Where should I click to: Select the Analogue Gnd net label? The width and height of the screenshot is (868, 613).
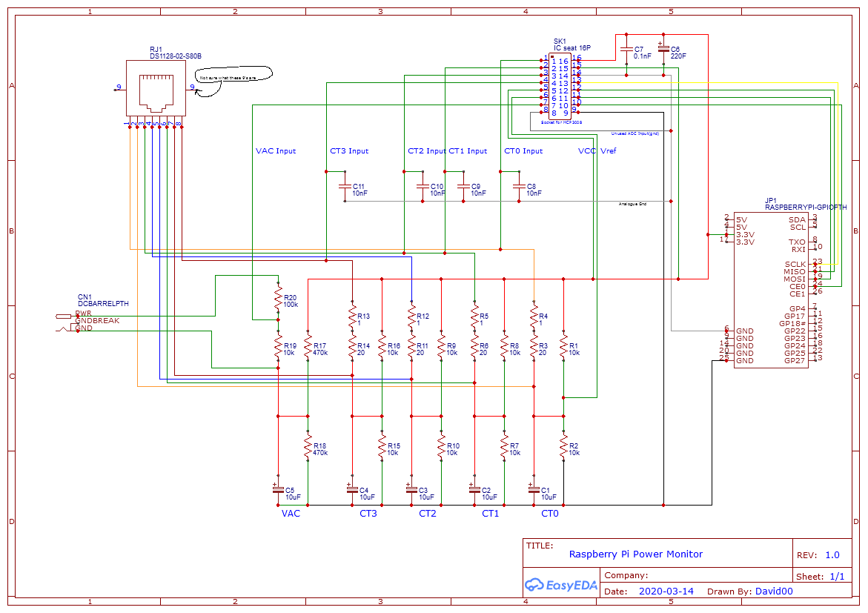pos(632,204)
